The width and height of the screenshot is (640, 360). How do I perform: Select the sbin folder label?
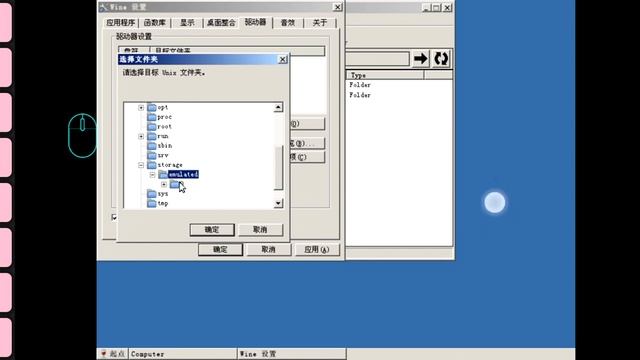[165, 146]
